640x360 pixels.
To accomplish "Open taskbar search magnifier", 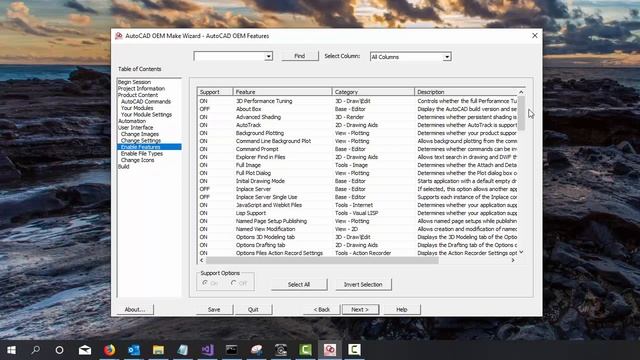I will pos(36,350).
